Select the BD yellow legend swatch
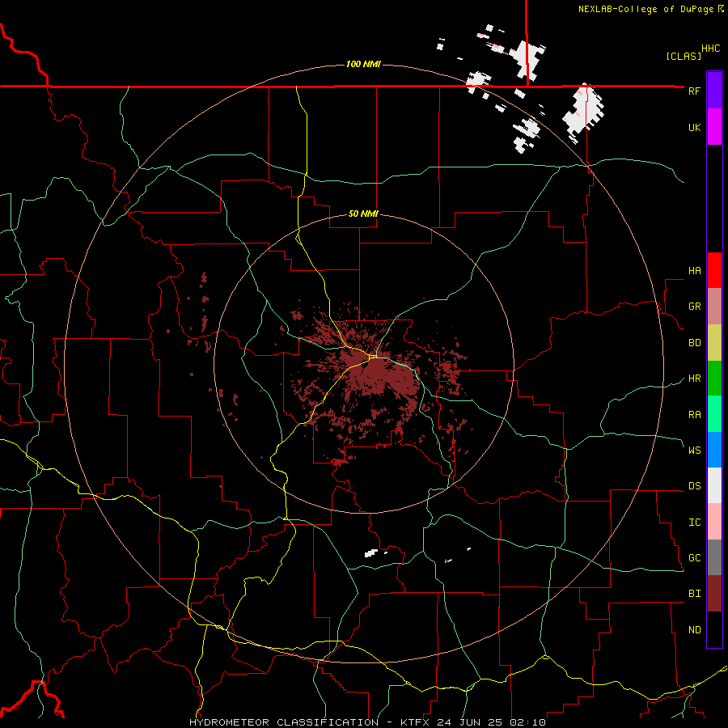728x728 pixels. coord(714,342)
